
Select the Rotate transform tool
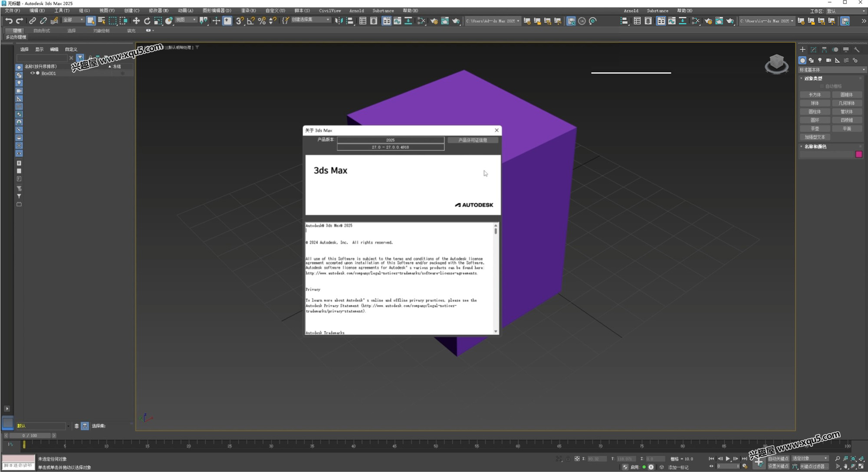147,21
